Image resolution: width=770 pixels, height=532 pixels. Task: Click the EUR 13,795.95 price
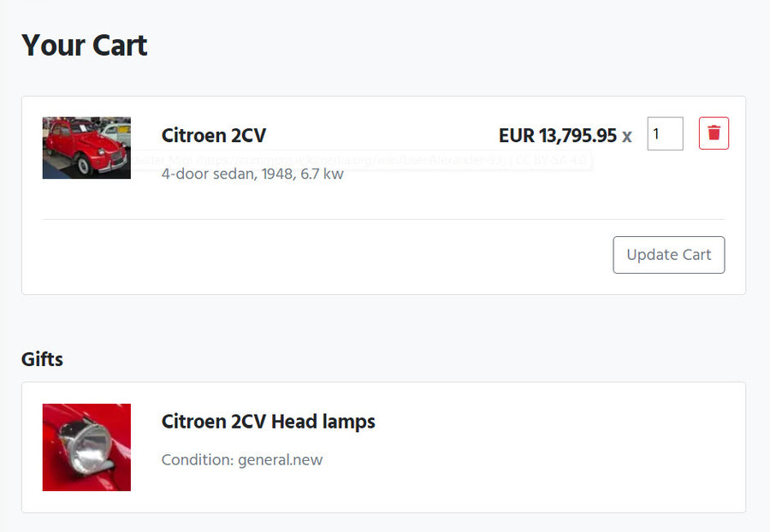point(557,135)
